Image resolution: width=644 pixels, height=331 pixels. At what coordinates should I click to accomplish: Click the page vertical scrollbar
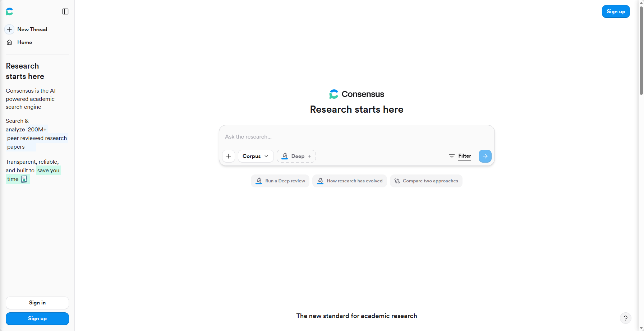pyautogui.click(x=641, y=50)
